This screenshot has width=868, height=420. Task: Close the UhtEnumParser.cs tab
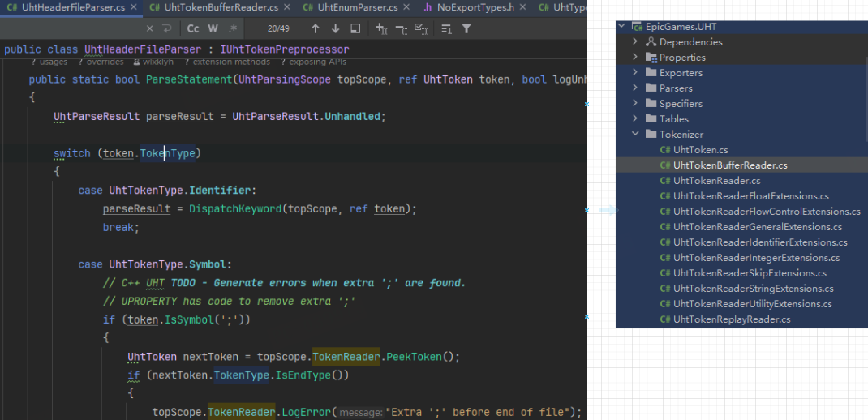tap(407, 8)
